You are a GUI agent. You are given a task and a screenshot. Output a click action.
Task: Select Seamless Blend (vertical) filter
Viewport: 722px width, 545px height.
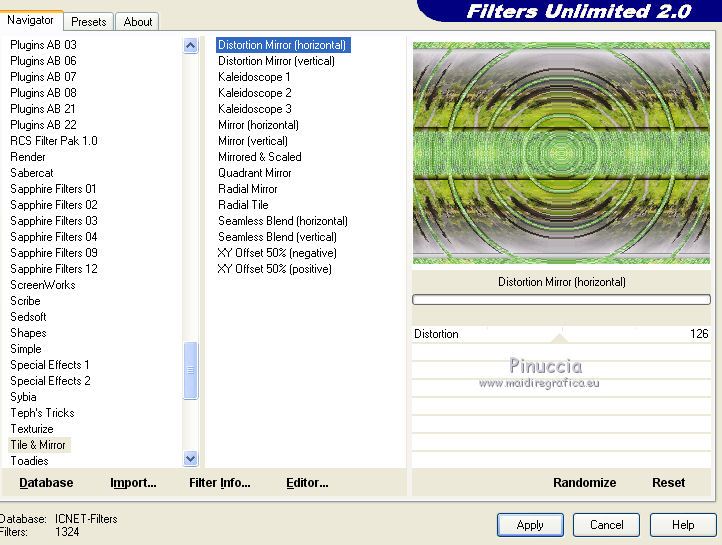pos(277,237)
